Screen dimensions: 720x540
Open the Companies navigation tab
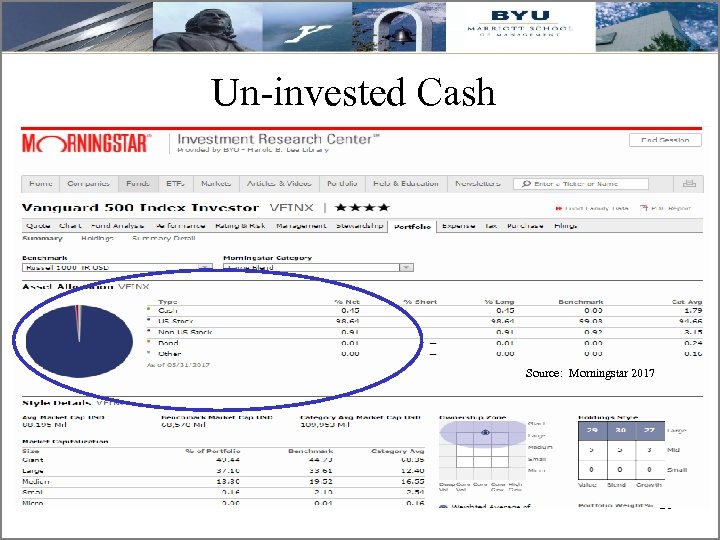pyautogui.click(x=89, y=184)
